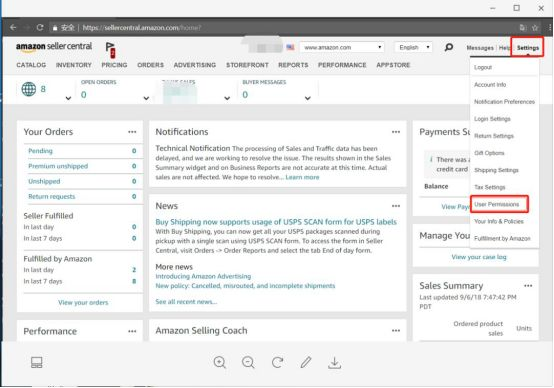Click View your case log link
554x388 pixels.
tap(479, 257)
